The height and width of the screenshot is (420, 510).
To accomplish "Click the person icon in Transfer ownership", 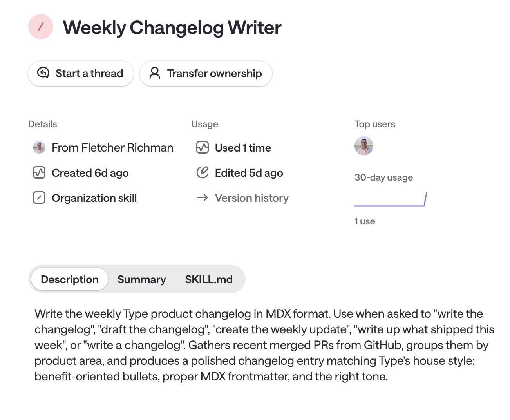I will [x=155, y=73].
